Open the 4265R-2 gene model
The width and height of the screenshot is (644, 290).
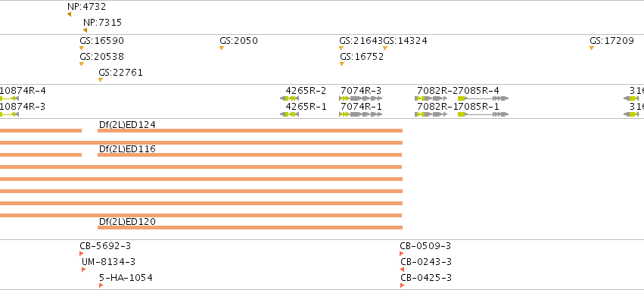point(290,98)
